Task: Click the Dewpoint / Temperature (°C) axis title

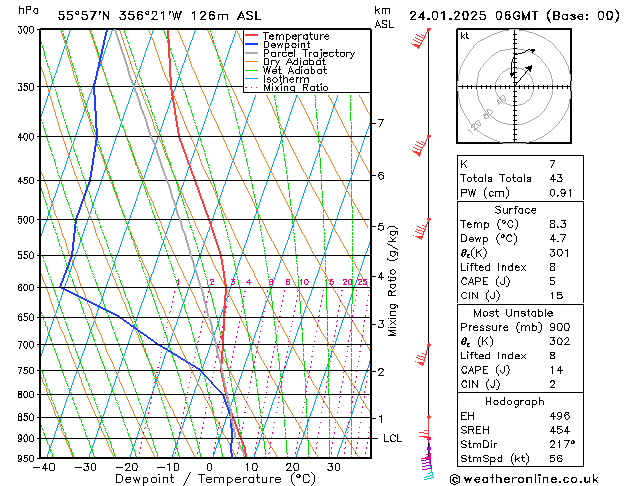Action: [x=215, y=479]
